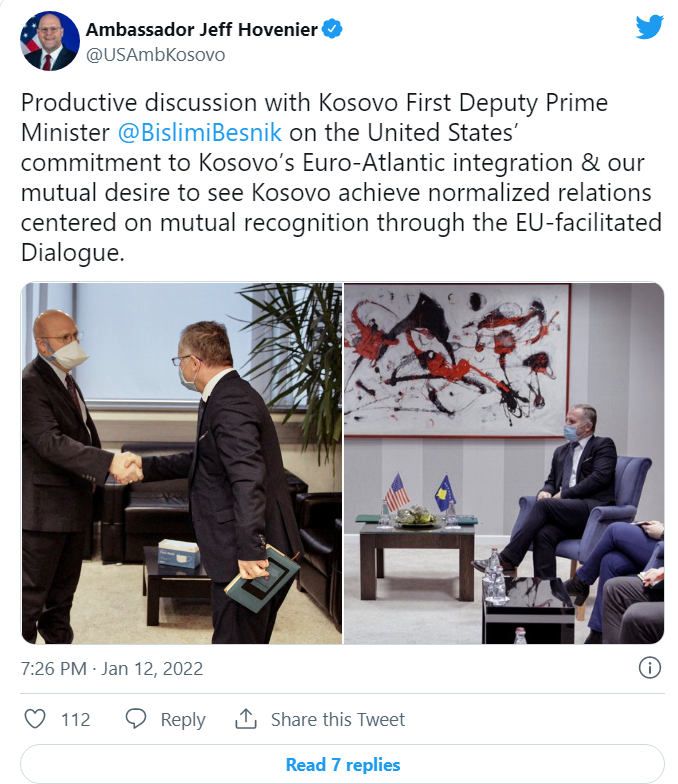Like the tweet with the heart icon
Screen dimensions: 678x784
tap(35, 718)
